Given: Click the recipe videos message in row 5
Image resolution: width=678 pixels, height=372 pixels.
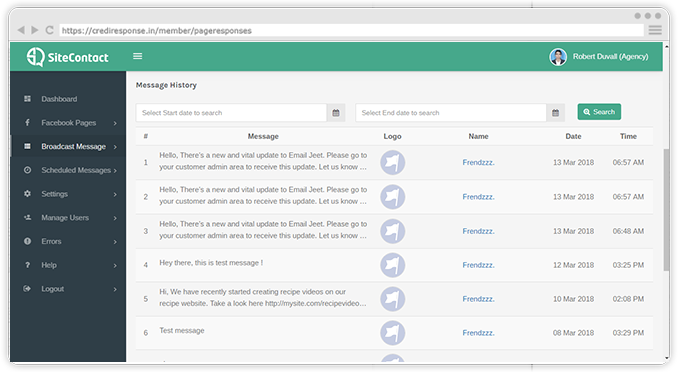Looking at the screenshot, I should pyautogui.click(x=262, y=298).
